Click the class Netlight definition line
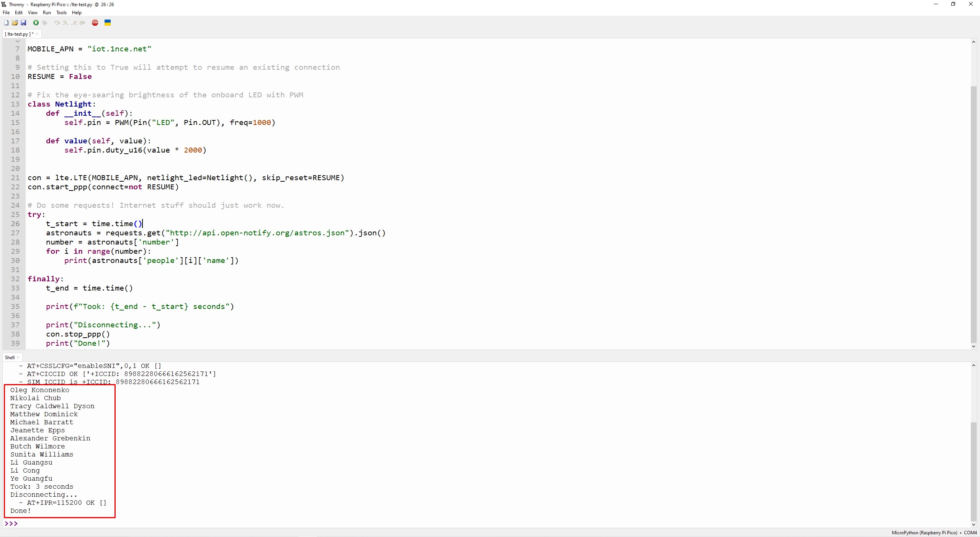The image size is (980, 537). pos(61,104)
